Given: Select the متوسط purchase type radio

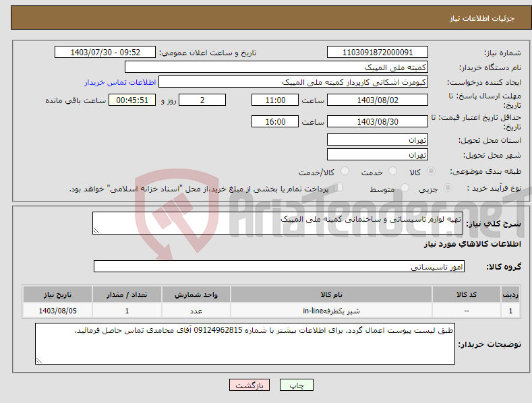Looking at the screenshot, I should [405, 188].
